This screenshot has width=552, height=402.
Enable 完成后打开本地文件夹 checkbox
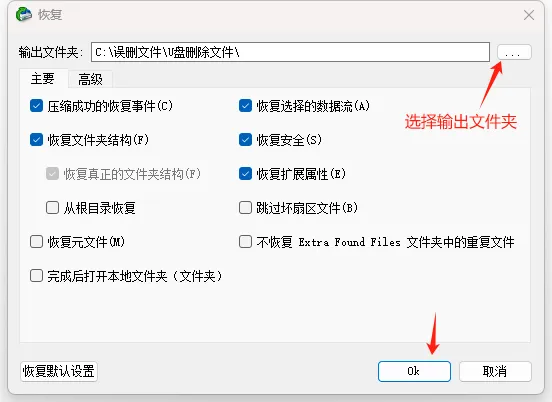pyautogui.click(x=36, y=276)
